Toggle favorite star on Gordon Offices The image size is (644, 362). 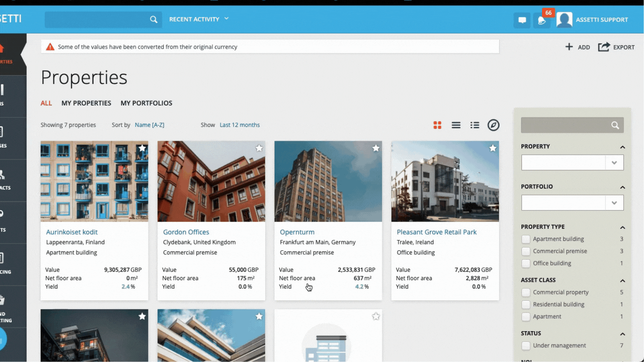[259, 148]
